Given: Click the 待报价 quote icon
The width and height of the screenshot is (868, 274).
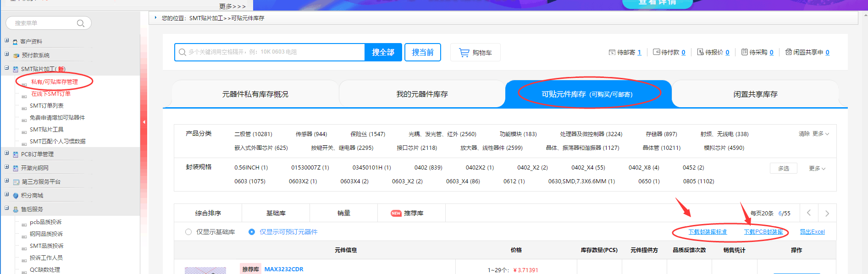Looking at the screenshot, I should click(700, 52).
